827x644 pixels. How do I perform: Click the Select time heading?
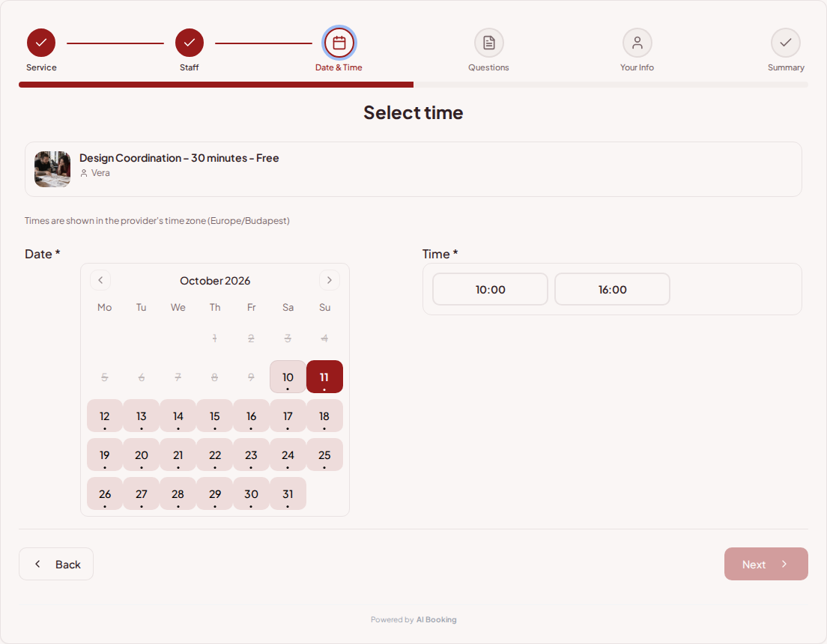coord(413,112)
